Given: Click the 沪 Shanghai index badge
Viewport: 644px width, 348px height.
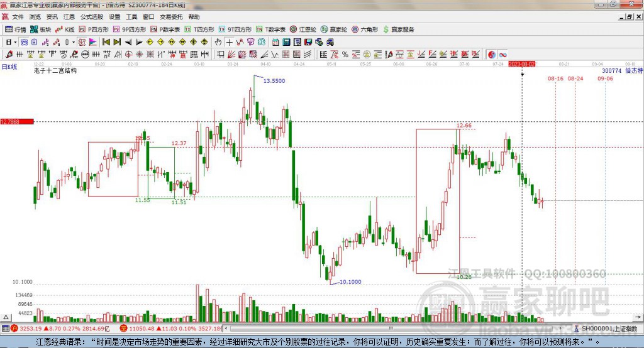Looking at the screenshot, I should [14, 329].
